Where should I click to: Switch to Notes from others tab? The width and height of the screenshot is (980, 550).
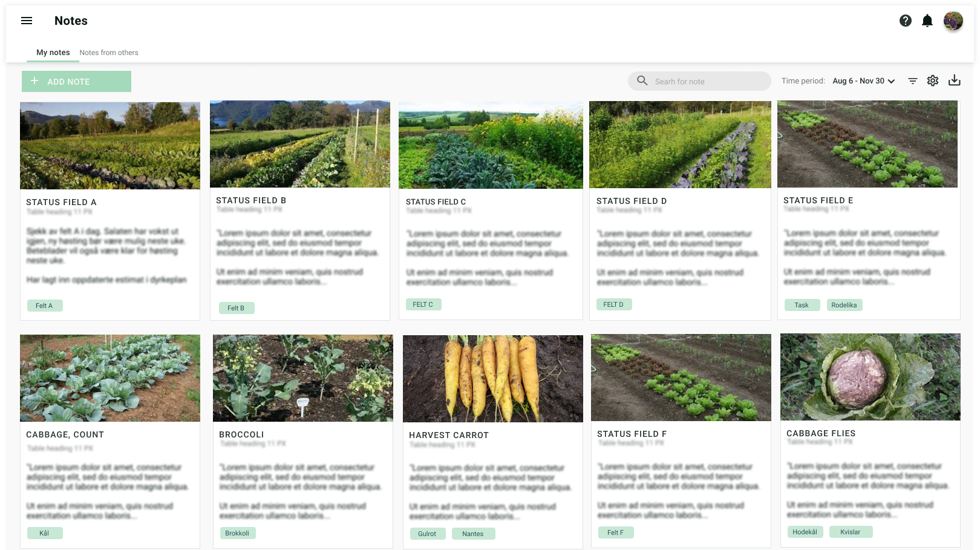[x=109, y=53]
